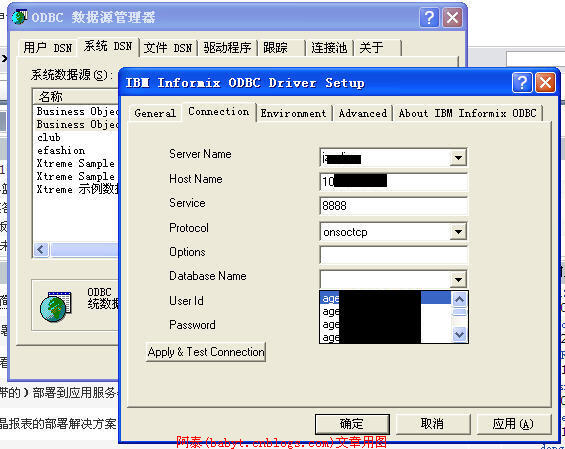Click help button in ODBC 数据源管理器 window

point(429,17)
